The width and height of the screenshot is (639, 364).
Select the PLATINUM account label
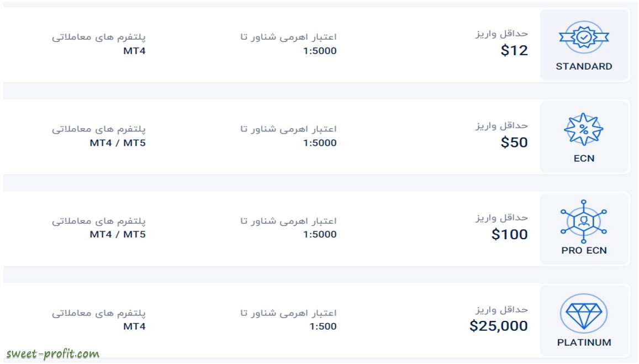(584, 342)
